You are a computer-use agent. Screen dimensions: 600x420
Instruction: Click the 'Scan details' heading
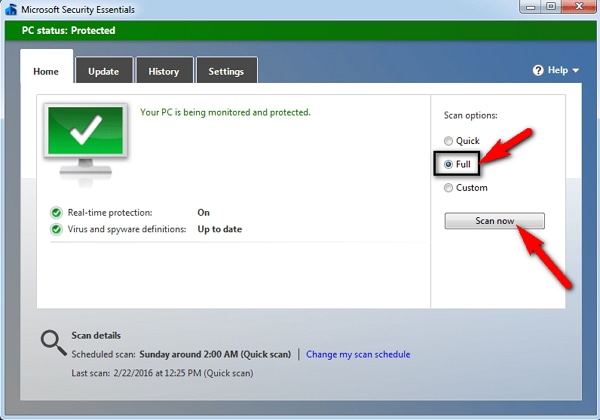click(x=96, y=335)
